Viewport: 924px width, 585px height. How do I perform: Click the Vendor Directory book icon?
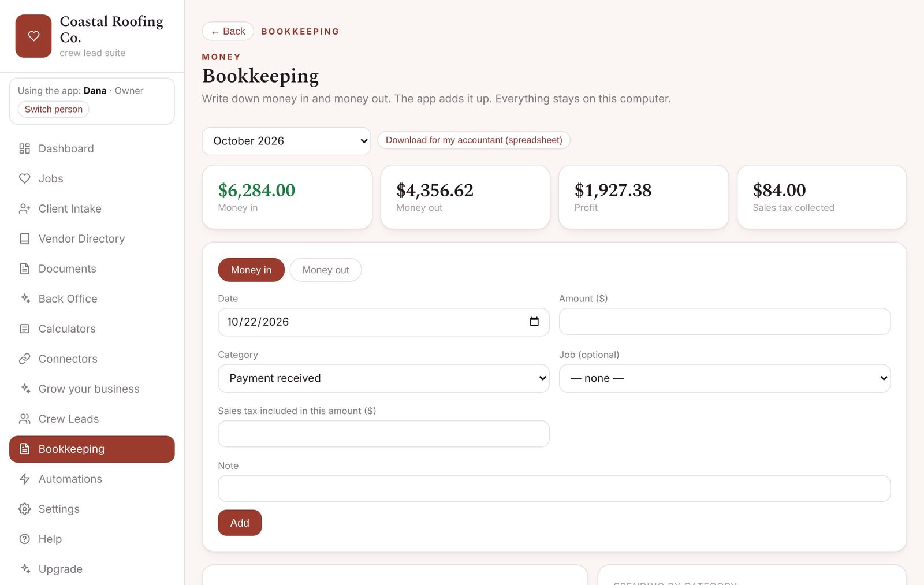24,239
